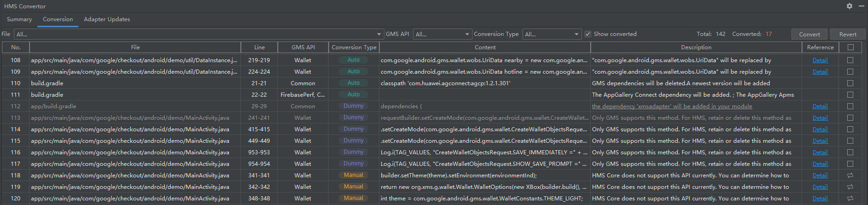Click the convert arrows icon for row 120
The width and height of the screenshot is (868, 205).
[x=850, y=199]
